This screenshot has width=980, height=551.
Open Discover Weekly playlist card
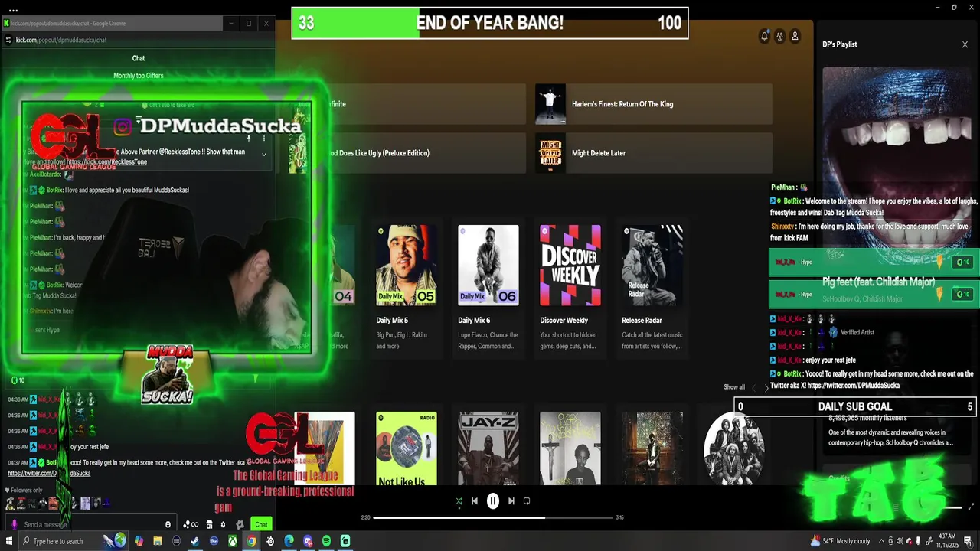[x=570, y=288]
